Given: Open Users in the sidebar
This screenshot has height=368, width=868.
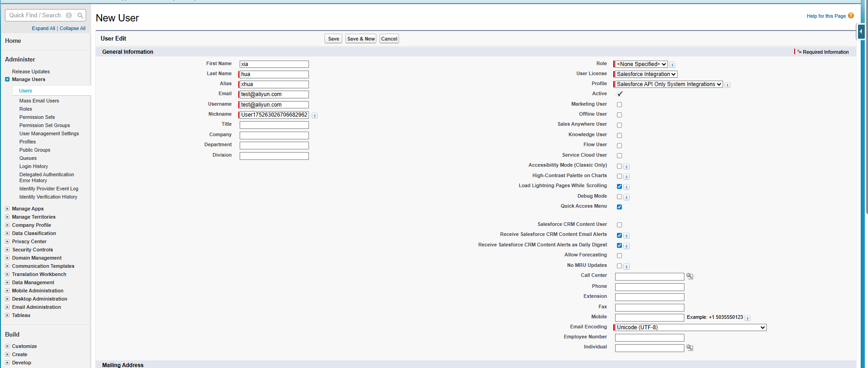Looking at the screenshot, I should click(x=26, y=91).
